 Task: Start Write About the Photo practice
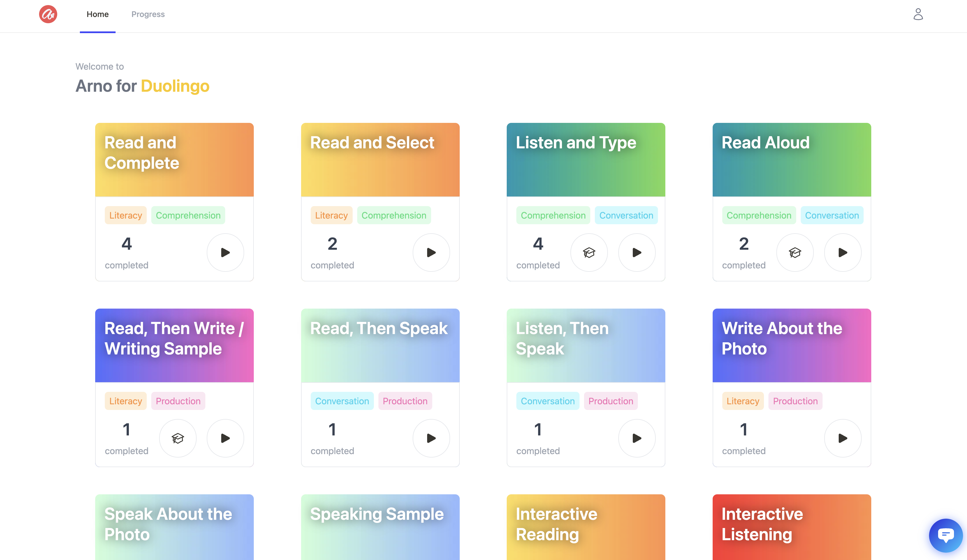[843, 438]
